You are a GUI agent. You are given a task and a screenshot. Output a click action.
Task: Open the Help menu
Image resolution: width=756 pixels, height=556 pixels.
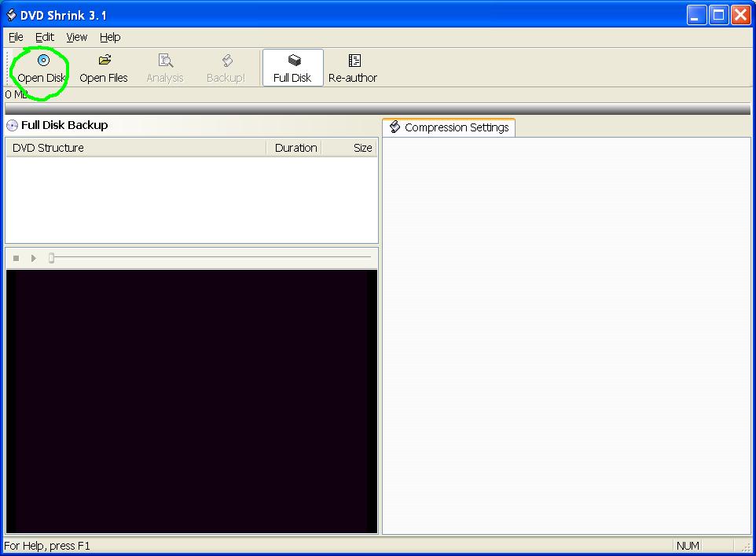(x=110, y=37)
